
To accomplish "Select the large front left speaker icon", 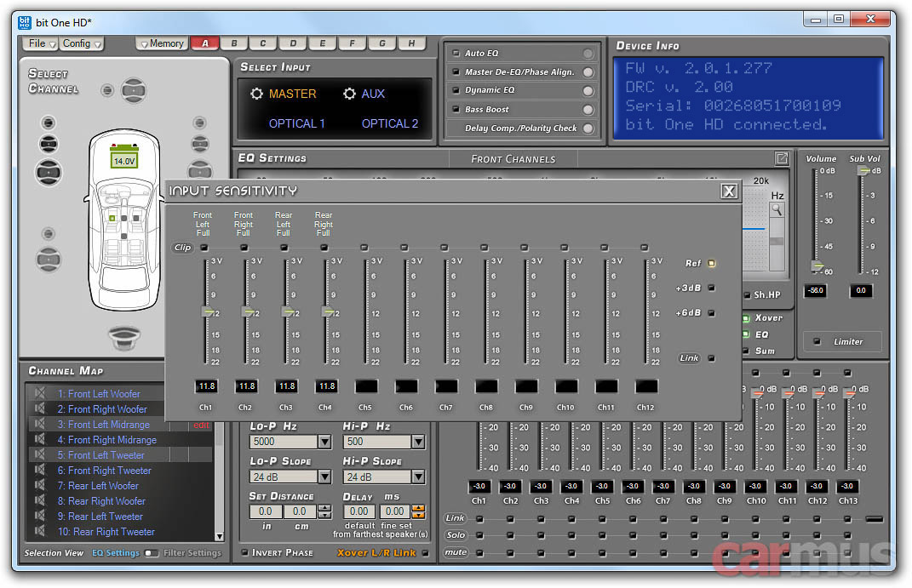I will [x=49, y=172].
